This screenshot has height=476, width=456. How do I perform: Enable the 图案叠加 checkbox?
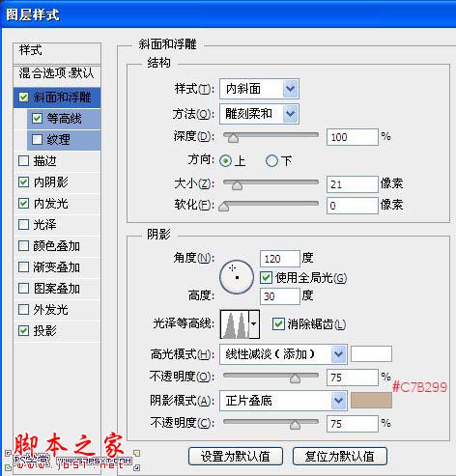click(x=23, y=289)
